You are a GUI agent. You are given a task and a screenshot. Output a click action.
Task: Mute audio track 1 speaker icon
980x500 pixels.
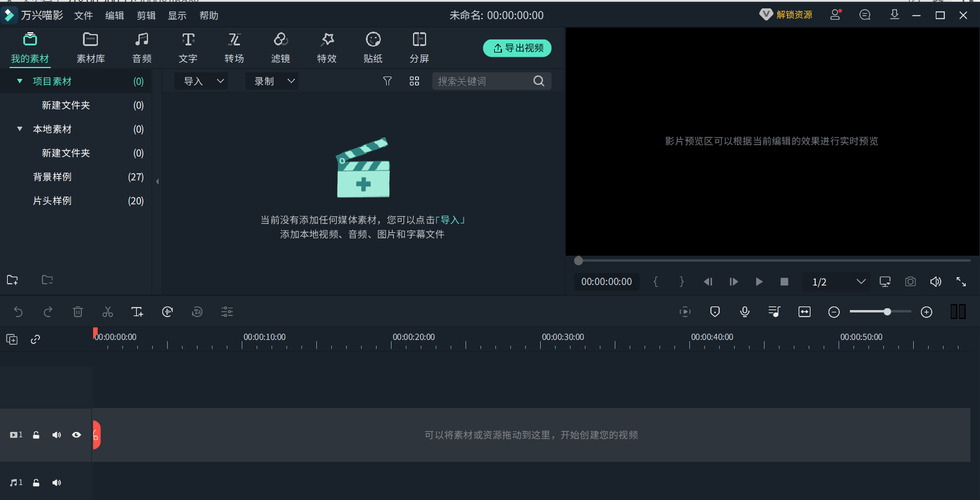(x=57, y=483)
